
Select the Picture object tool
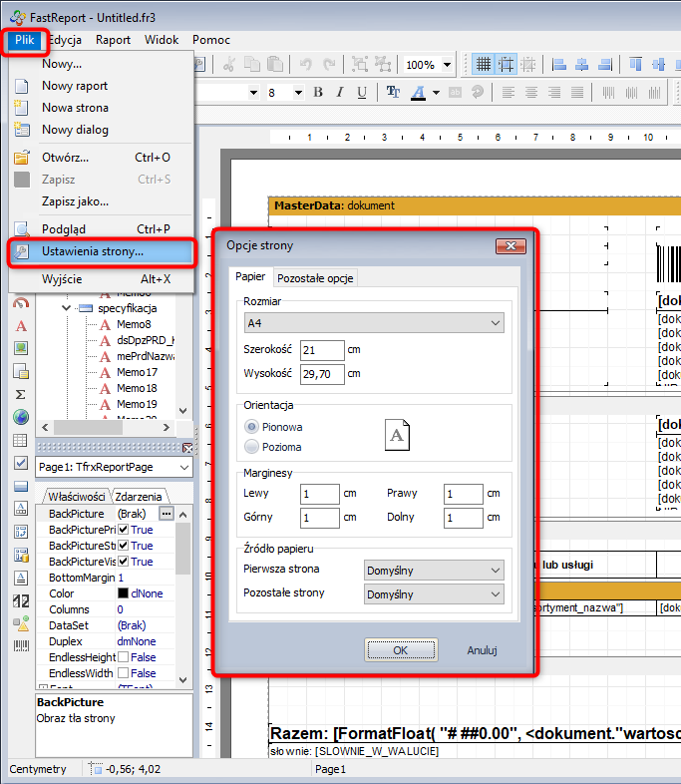[x=21, y=348]
